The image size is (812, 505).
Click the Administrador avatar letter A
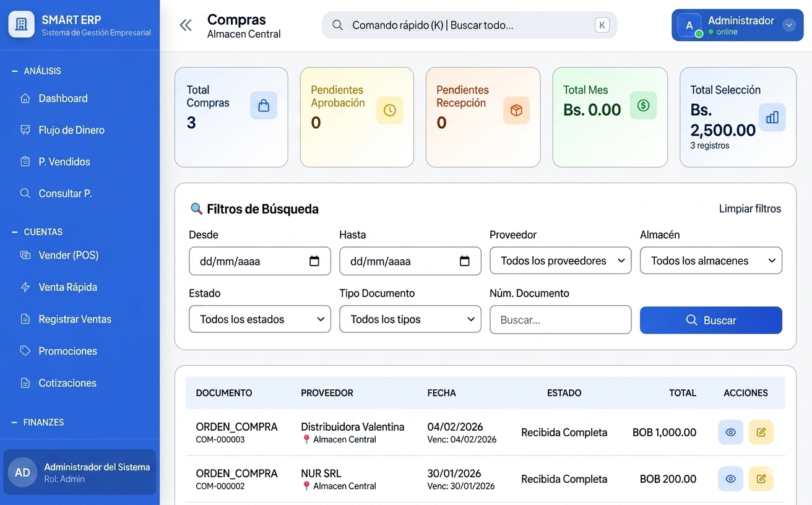click(689, 25)
